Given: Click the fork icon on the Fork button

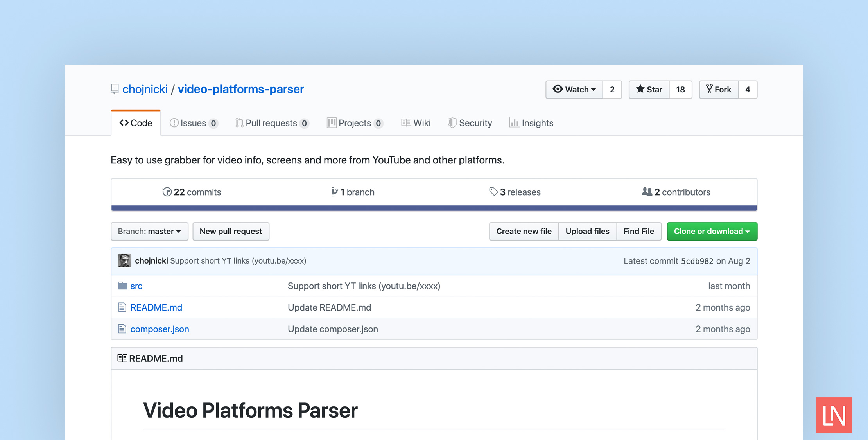Looking at the screenshot, I should click(x=709, y=90).
